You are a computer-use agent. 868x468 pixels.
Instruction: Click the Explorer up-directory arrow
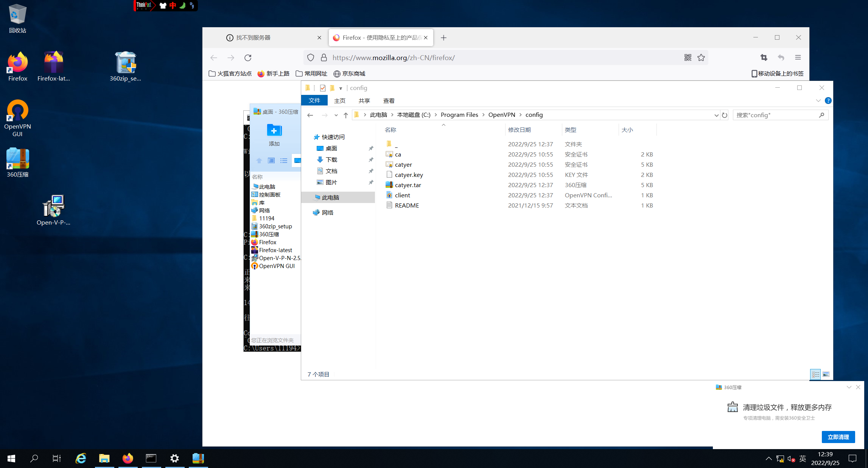tap(345, 115)
